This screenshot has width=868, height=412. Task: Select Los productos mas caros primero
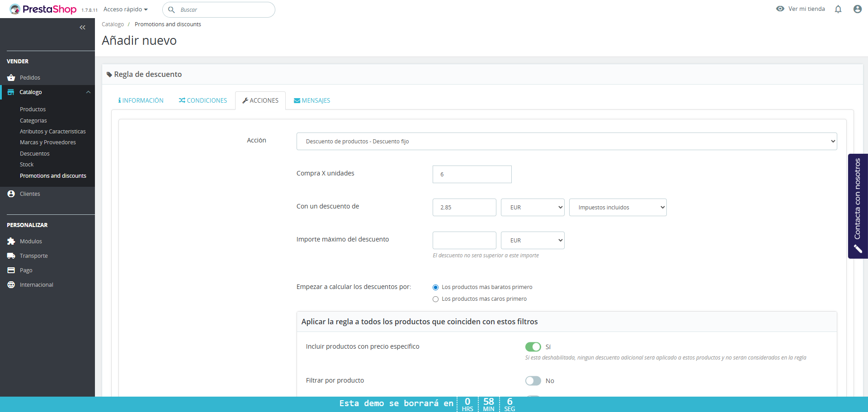(x=436, y=299)
